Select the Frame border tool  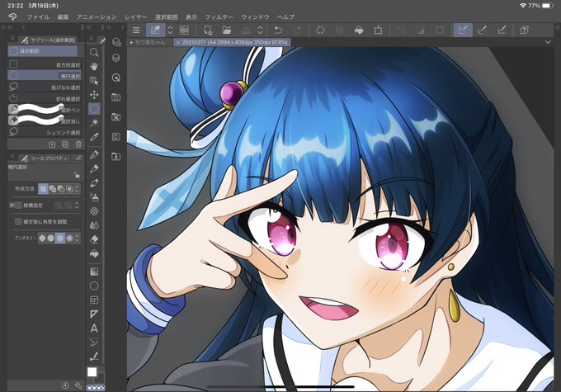tap(94, 300)
